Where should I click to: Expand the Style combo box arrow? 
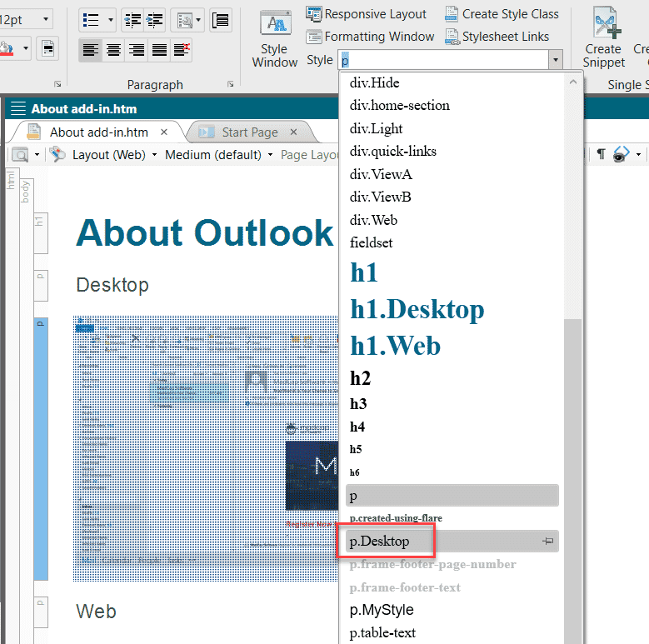pos(556,60)
